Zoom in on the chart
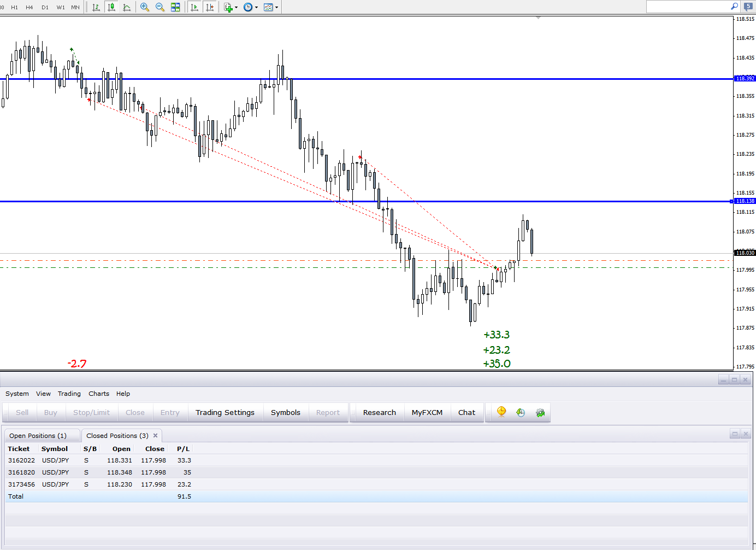The image size is (756, 550). click(145, 7)
